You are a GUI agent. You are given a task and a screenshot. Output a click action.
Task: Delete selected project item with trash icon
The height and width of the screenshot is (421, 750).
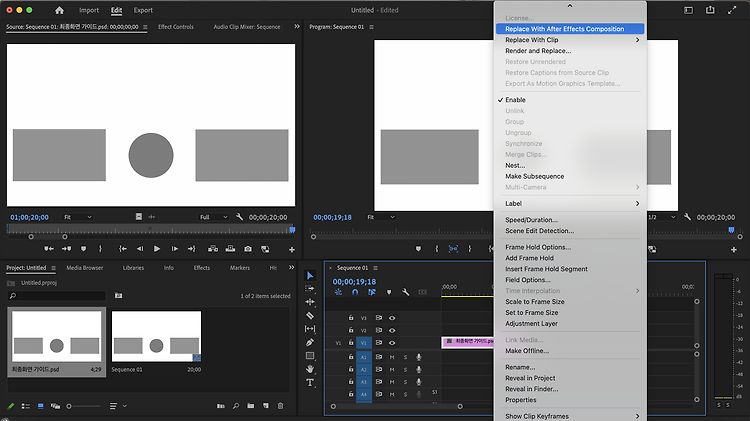coord(280,406)
